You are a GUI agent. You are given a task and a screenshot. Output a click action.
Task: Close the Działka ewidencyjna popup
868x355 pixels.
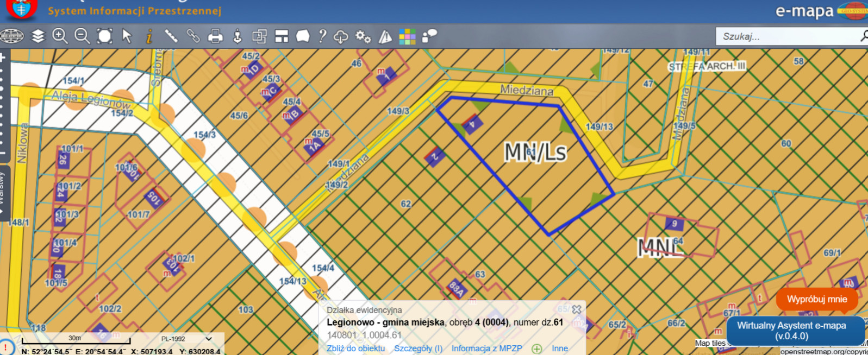[x=577, y=309]
